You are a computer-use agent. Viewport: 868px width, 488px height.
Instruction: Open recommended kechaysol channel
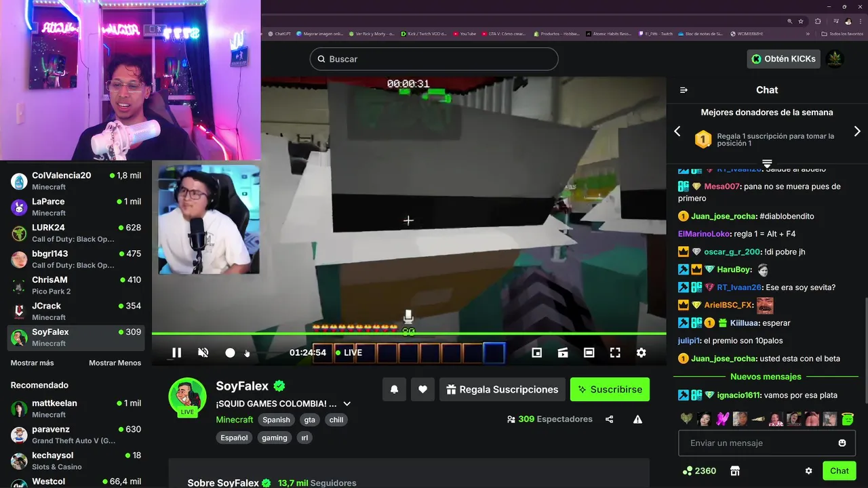coord(76,461)
